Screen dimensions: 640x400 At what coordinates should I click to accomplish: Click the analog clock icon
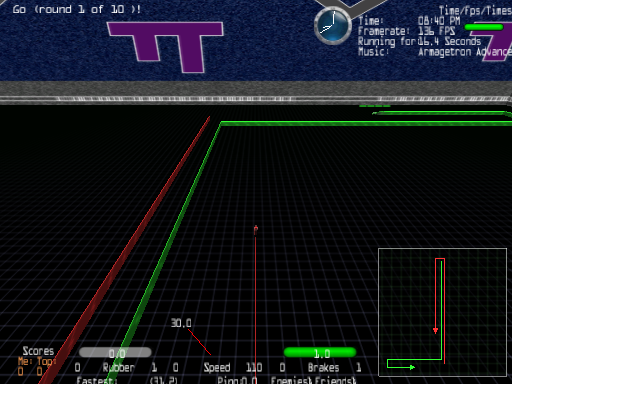point(333,26)
